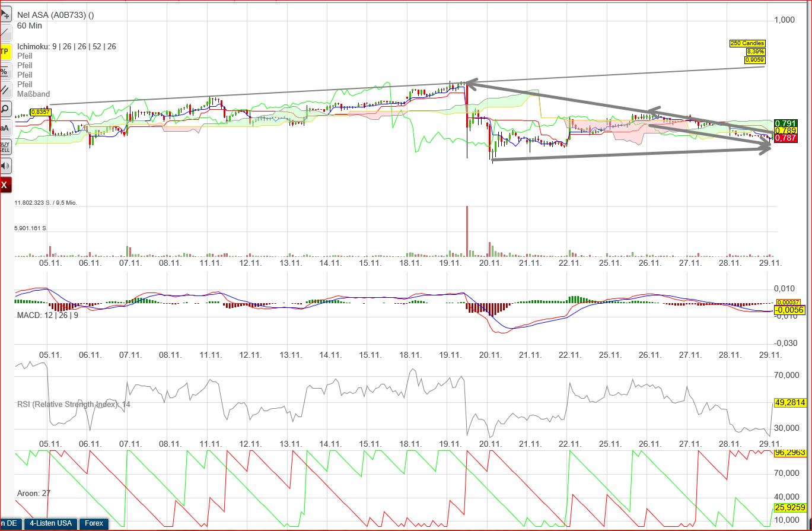This screenshot has height=531, width=812.
Task: Open the Ichimoku indicator settings label
Action: pos(66,46)
